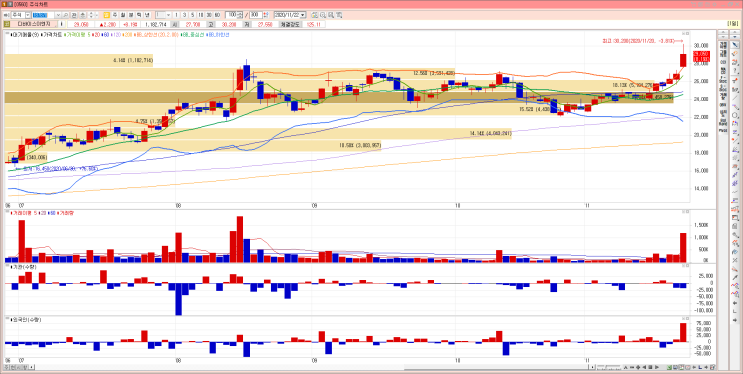743x374 pixels.
Task: Select the '30' interval button
Action: pos(209,15)
